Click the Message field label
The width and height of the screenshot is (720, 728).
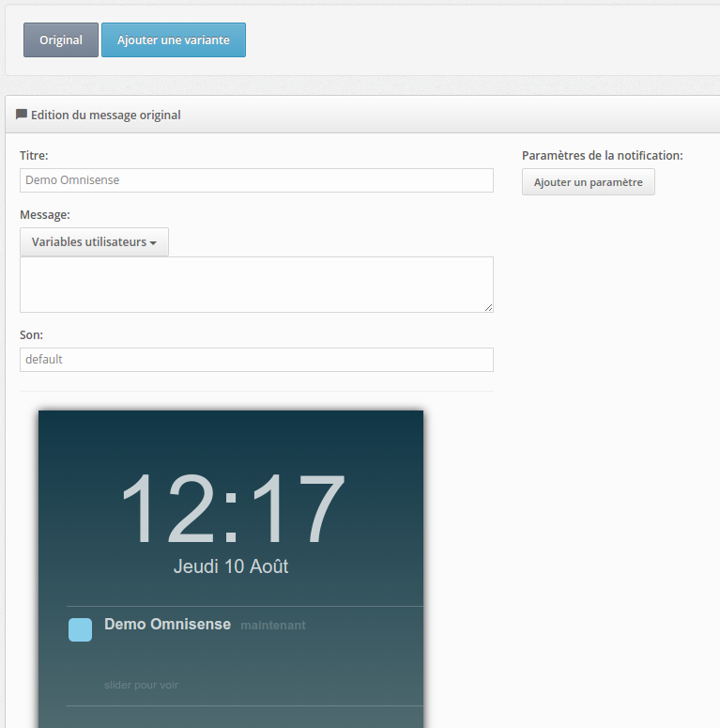point(45,214)
